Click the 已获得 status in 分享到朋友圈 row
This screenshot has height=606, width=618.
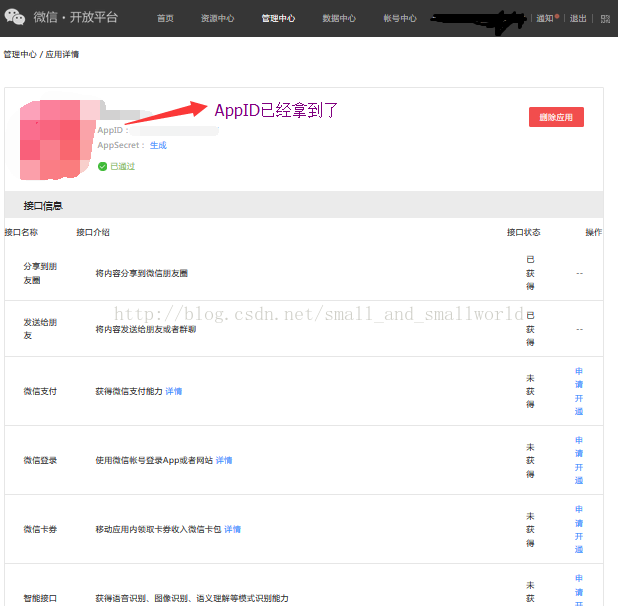(530, 273)
